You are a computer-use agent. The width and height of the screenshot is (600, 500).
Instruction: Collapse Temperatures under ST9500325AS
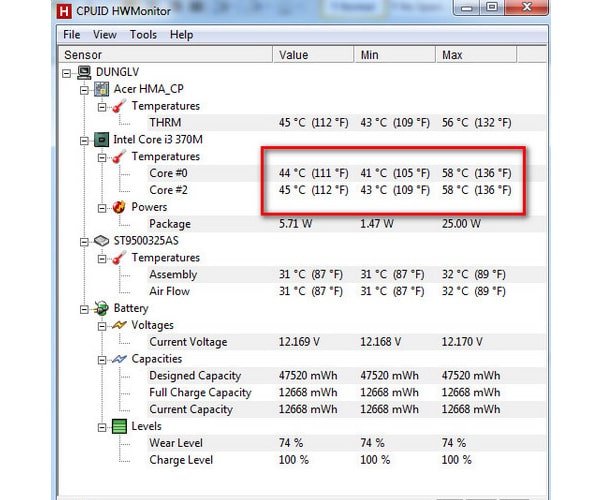[102, 259]
